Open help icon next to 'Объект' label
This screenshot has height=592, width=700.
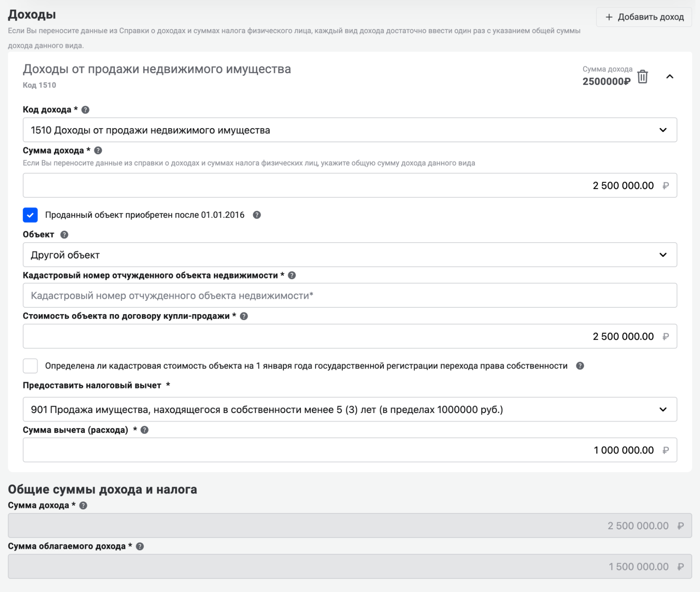tap(64, 234)
